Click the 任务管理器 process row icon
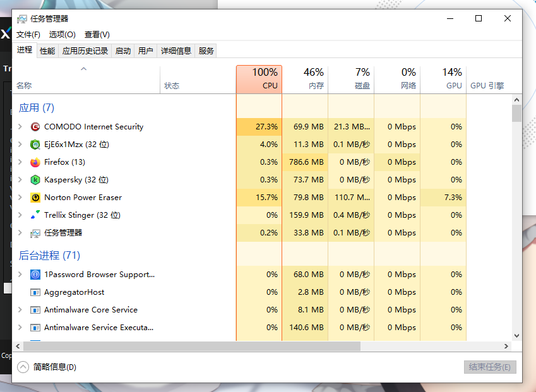The height and width of the screenshot is (392, 536). tap(35, 233)
